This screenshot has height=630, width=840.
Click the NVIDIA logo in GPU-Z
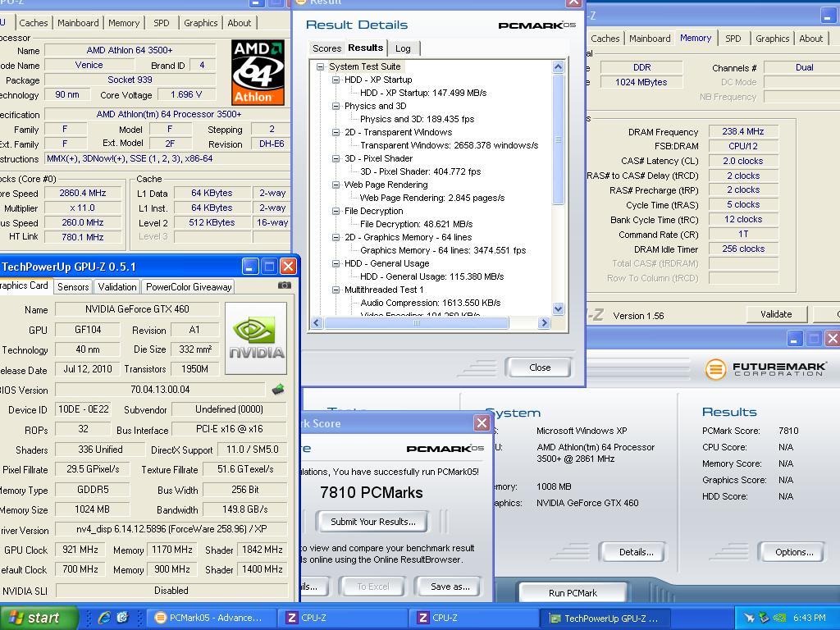pyautogui.click(x=256, y=338)
